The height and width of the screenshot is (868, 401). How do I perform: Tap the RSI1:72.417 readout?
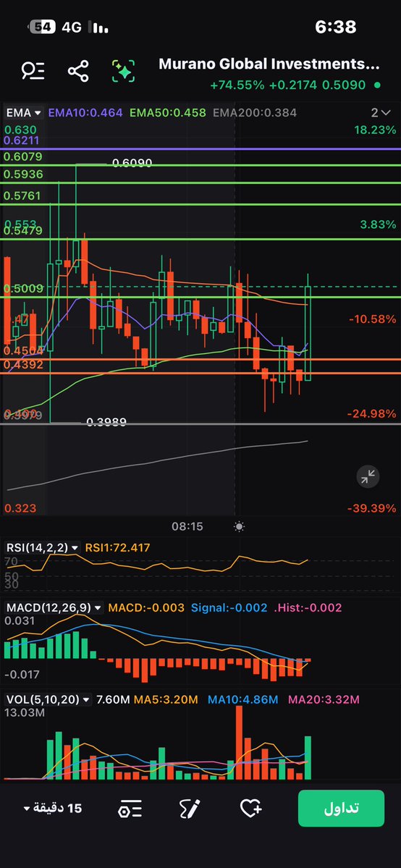117,547
